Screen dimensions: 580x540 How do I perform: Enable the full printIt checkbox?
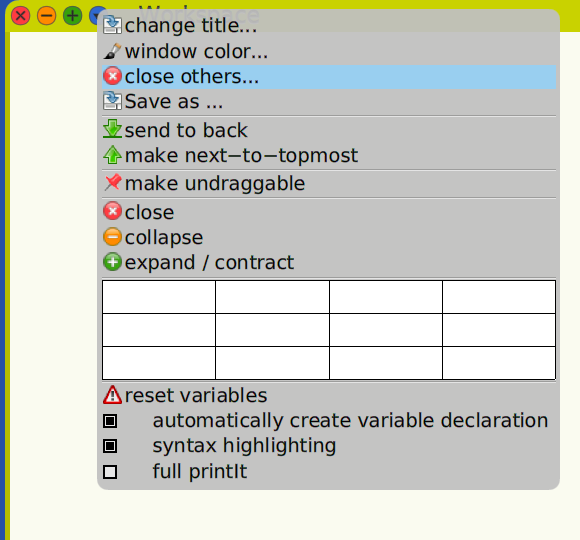pyautogui.click(x=110, y=472)
